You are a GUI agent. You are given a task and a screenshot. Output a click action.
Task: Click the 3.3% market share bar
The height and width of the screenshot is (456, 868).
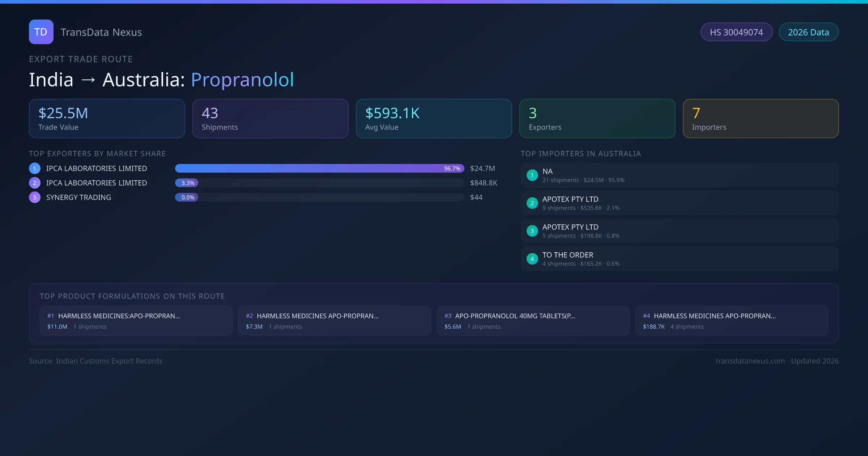pos(187,183)
